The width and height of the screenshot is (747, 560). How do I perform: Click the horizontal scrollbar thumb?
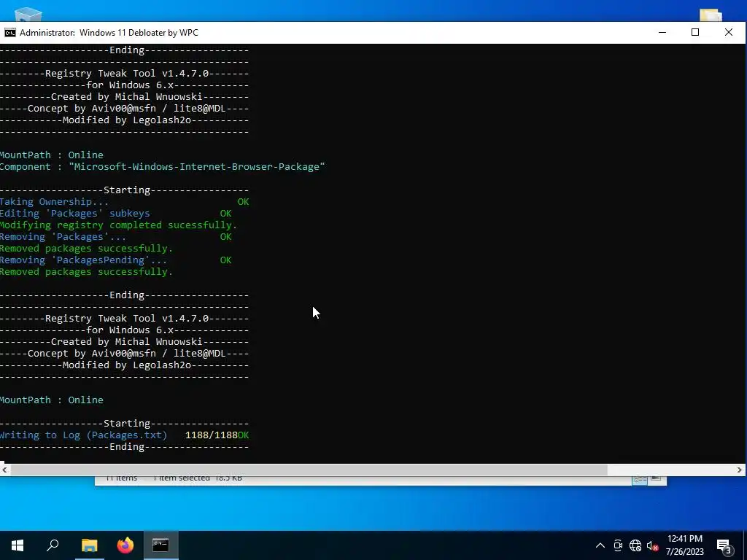[309, 470]
